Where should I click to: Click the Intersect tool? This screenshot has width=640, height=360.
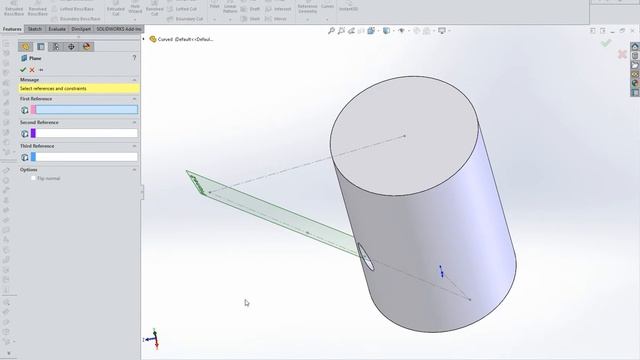278,9
